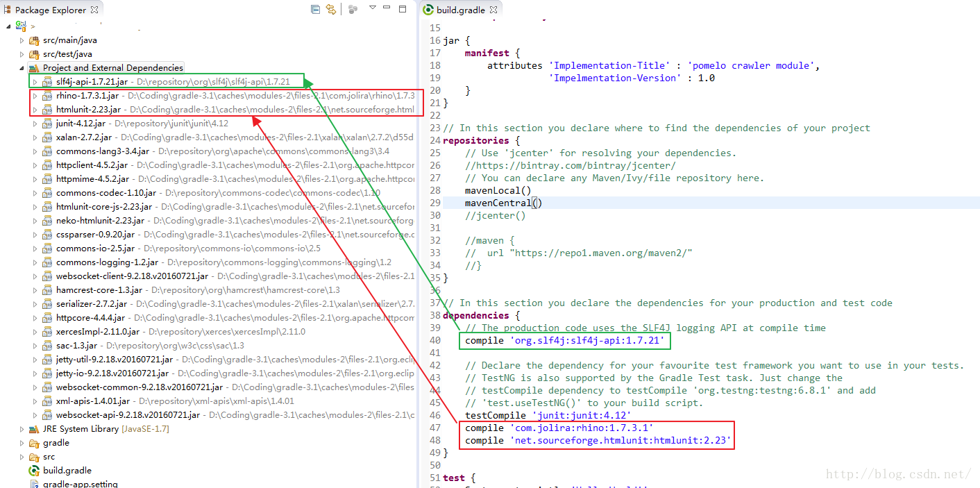Click line number 40 in editor gutter
The height and width of the screenshot is (488, 980).
[435, 340]
